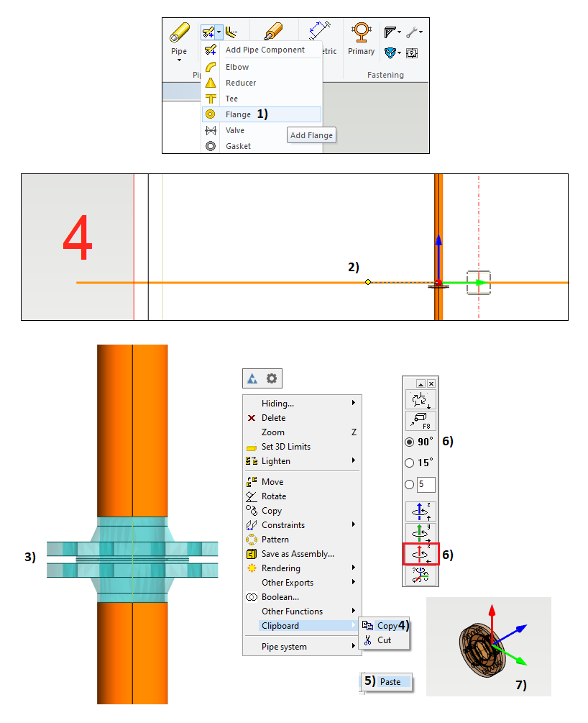This screenshot has width=588, height=723.
Task: Click the Primary fastening icon
Action: [362, 33]
